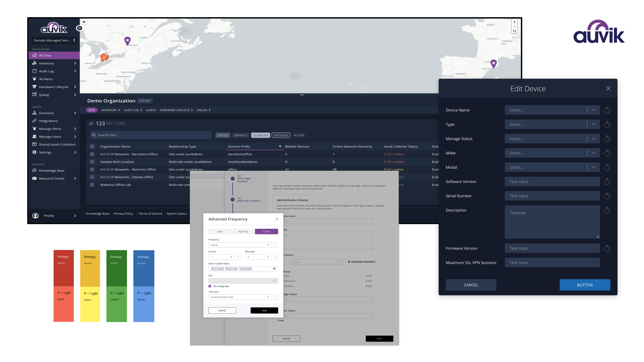The height and width of the screenshot is (362, 644).
Task: Check the Waterloo Office Lab row checkbox
Action: point(92,185)
